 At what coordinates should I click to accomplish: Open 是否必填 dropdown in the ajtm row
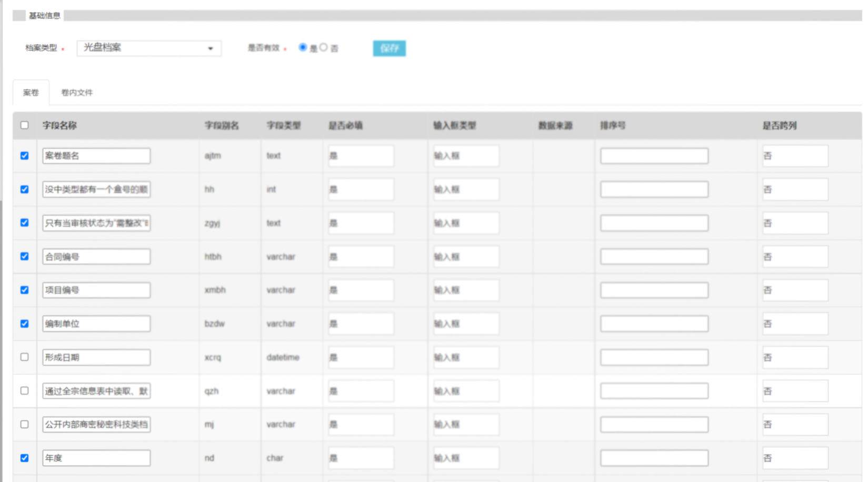point(361,156)
